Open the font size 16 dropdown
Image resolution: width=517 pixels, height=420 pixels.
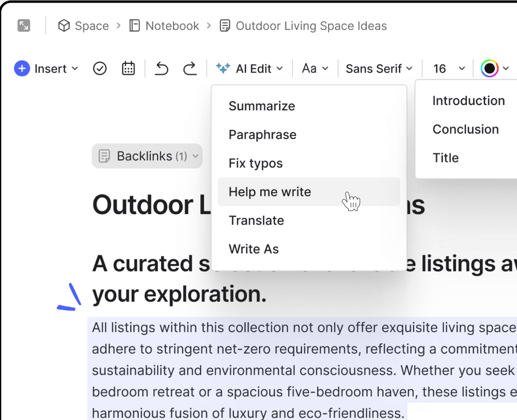click(449, 68)
